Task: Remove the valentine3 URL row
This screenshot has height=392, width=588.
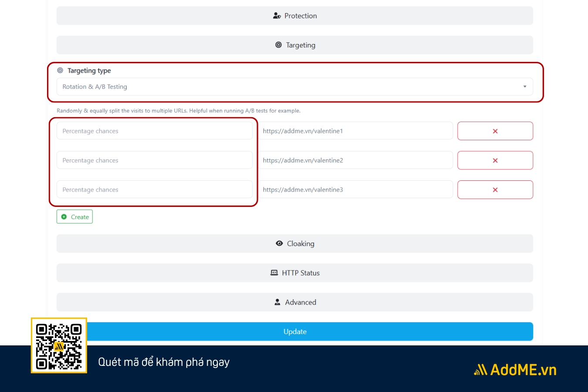Action: click(x=495, y=189)
